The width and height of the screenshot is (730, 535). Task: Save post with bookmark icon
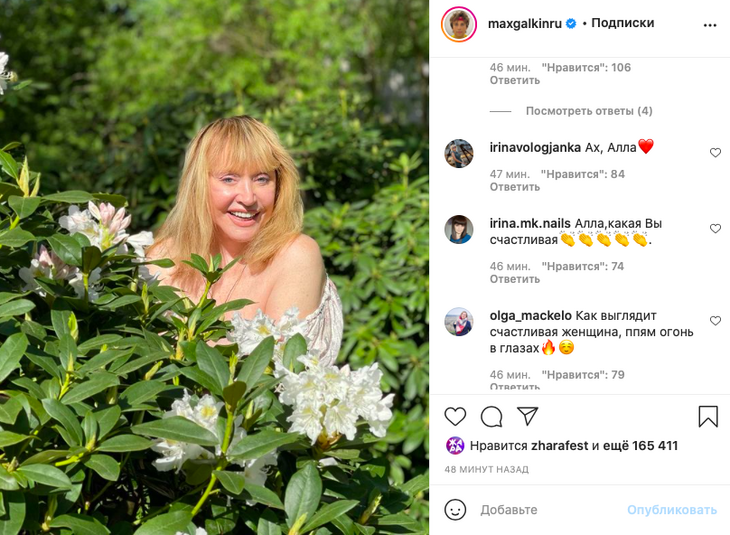pyautogui.click(x=708, y=416)
